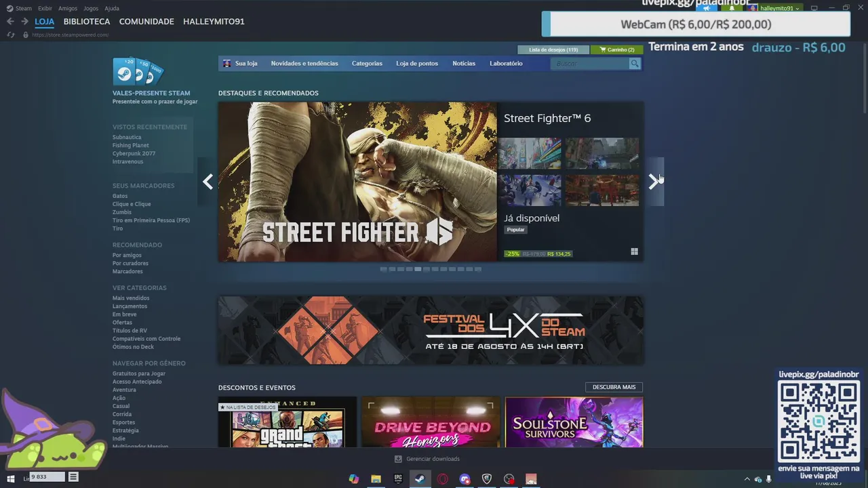Show previous featured game carousel arrow
The height and width of the screenshot is (488, 868).
click(208, 182)
